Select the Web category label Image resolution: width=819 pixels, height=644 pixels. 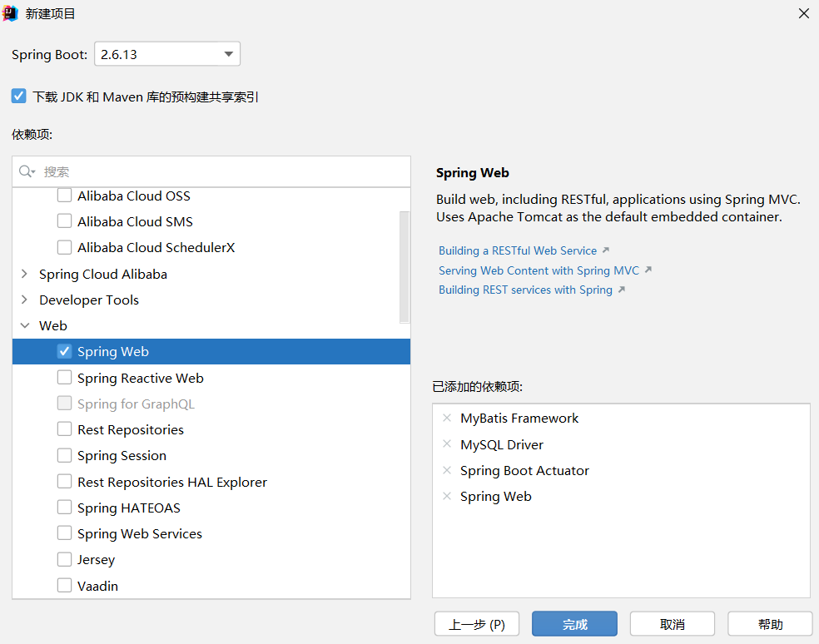[52, 325]
